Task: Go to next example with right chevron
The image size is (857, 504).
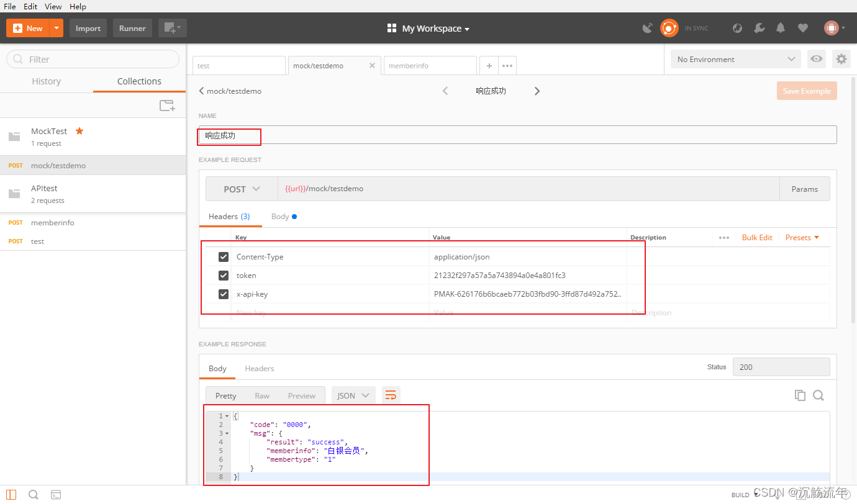Action: tap(537, 91)
